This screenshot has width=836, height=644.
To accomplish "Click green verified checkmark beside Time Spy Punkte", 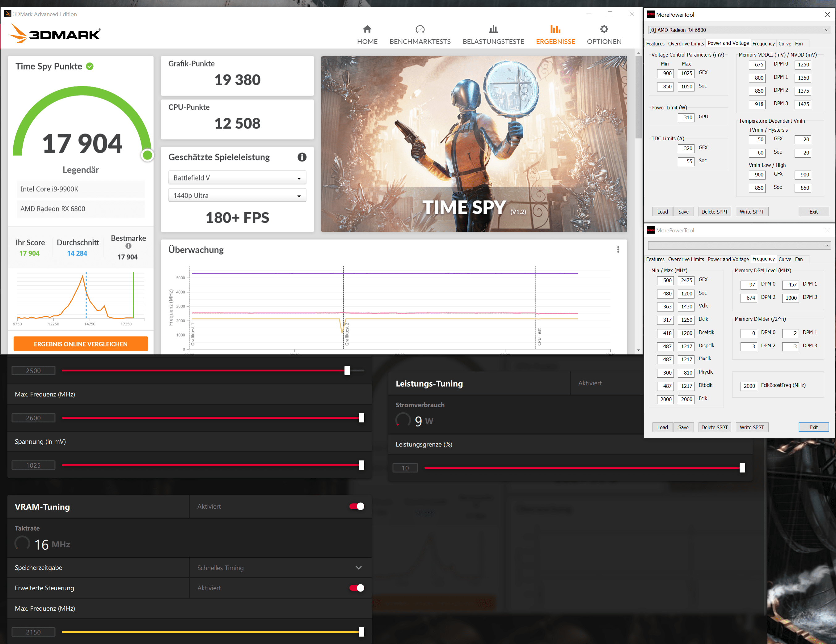I will click(90, 66).
